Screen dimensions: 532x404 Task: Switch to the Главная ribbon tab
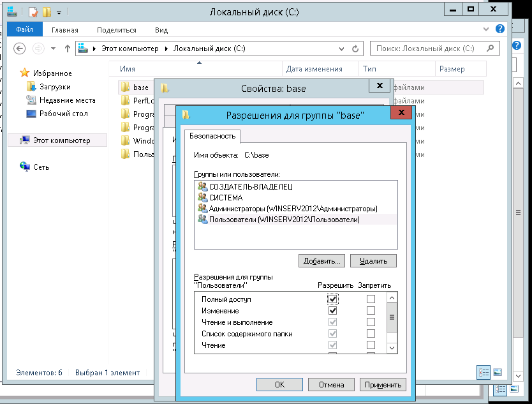point(65,30)
